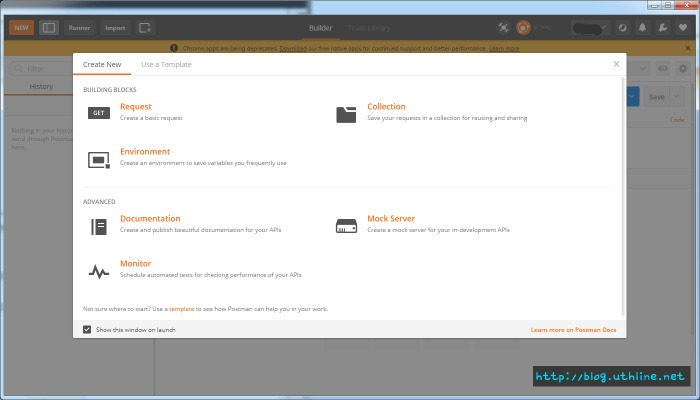Click Learn more in deprecation banner

[504, 48]
